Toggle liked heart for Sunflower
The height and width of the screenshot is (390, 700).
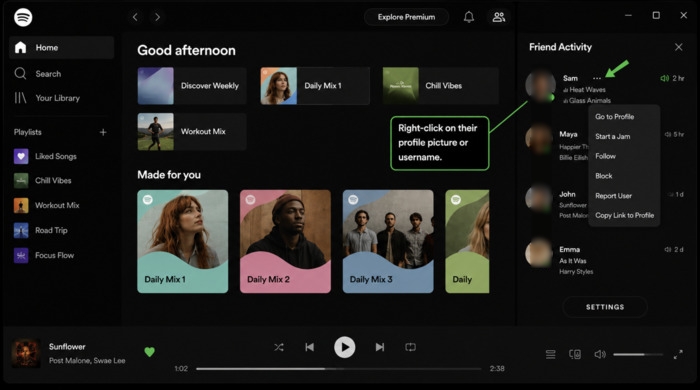point(150,352)
